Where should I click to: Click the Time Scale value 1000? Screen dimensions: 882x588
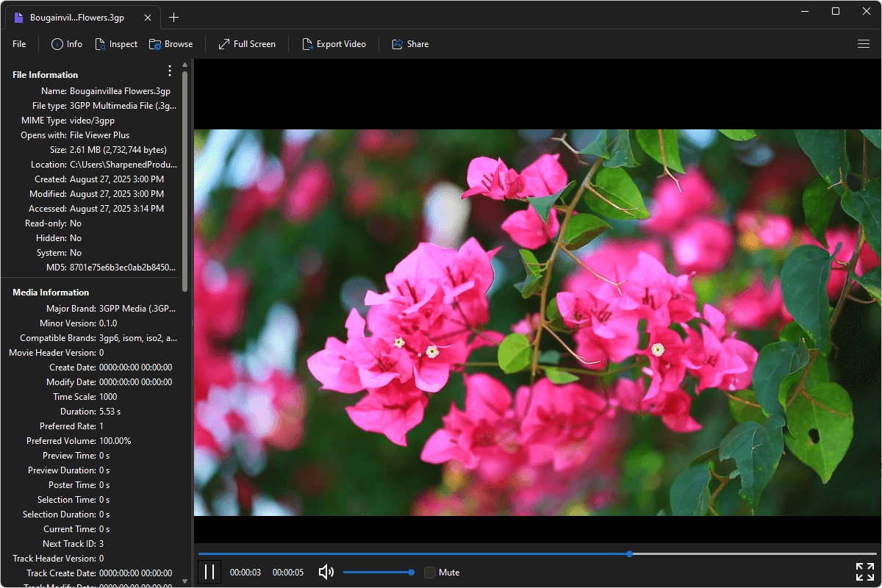click(x=108, y=397)
